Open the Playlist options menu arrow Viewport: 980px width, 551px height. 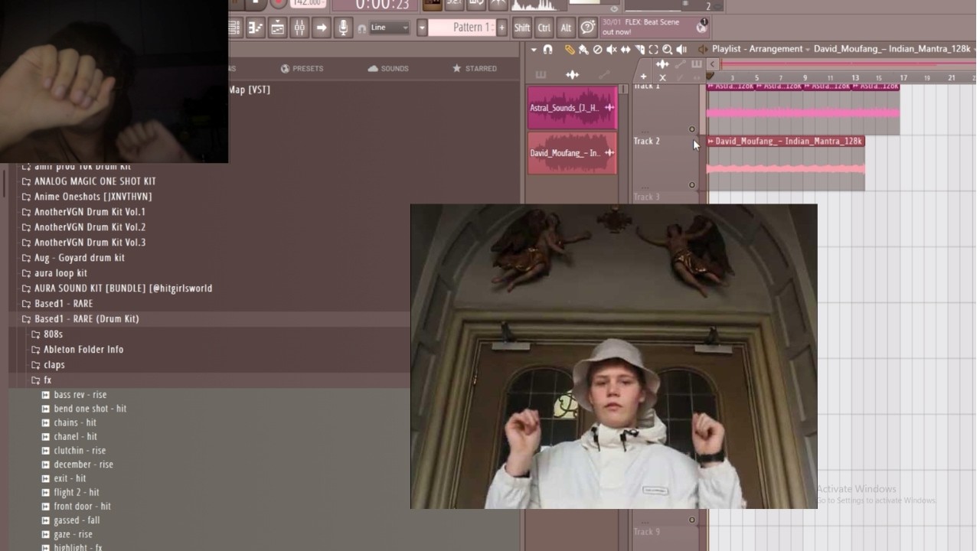tap(534, 50)
